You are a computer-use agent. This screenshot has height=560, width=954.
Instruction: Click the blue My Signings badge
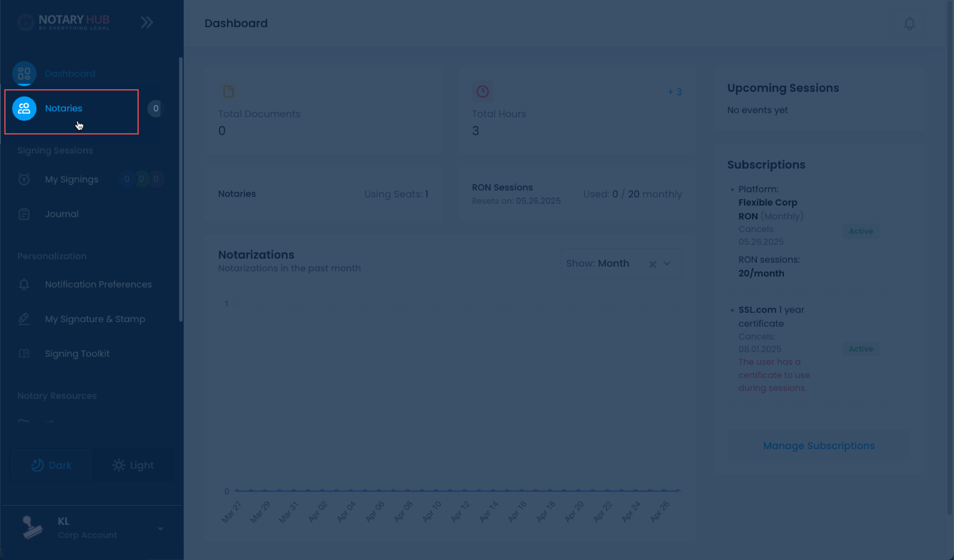click(127, 179)
